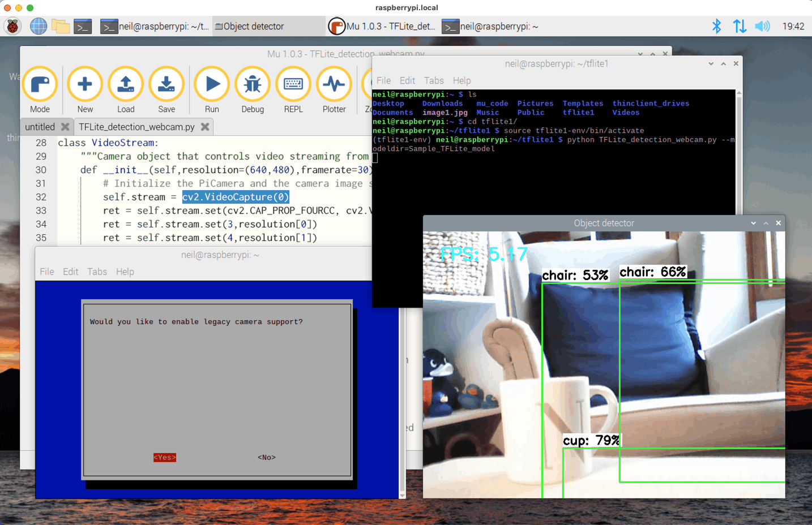Open Edit menu in the raspi-config terminal
812x525 pixels.
(70, 272)
